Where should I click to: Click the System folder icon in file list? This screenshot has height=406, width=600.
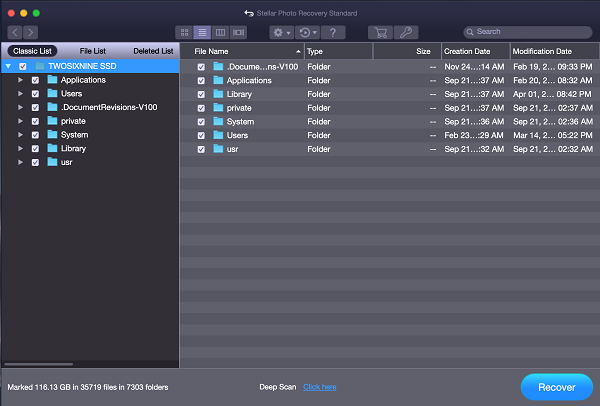click(x=218, y=122)
